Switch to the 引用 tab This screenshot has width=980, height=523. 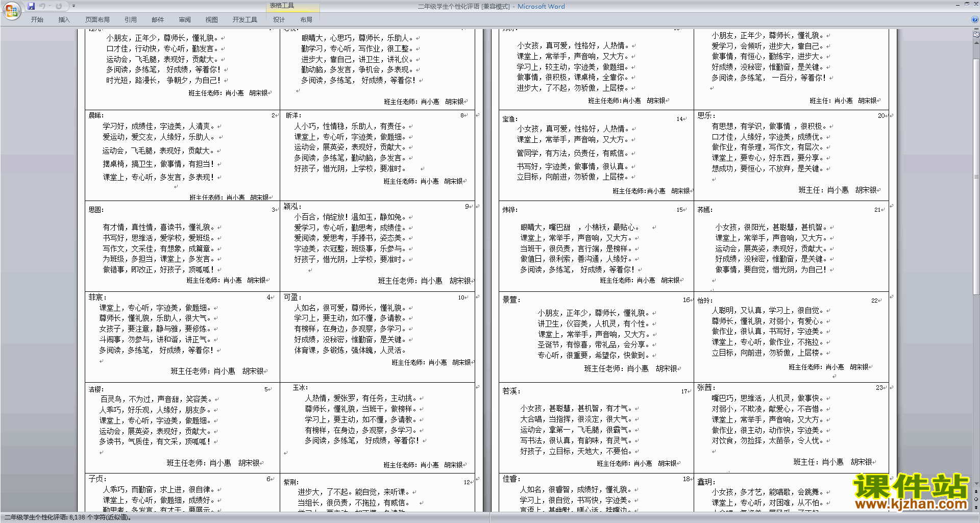click(131, 19)
